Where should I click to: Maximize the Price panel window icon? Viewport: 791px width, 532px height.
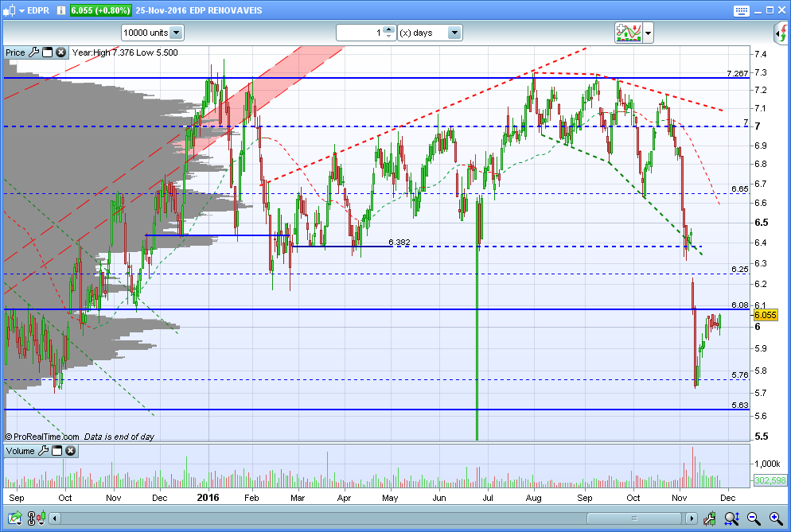click(48, 52)
